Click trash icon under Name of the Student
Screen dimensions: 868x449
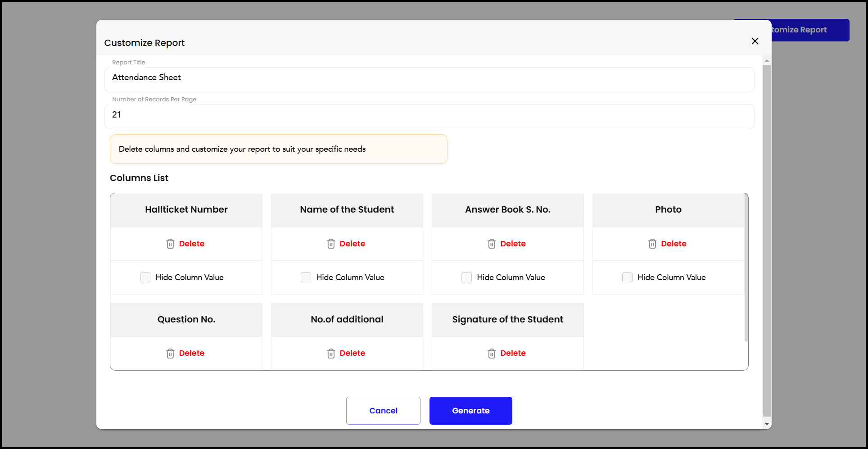331,244
